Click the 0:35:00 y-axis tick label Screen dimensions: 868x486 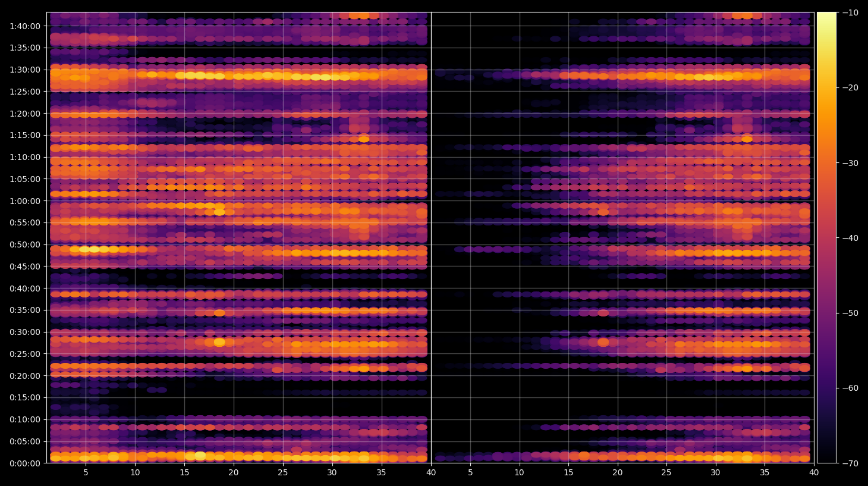[x=25, y=310]
